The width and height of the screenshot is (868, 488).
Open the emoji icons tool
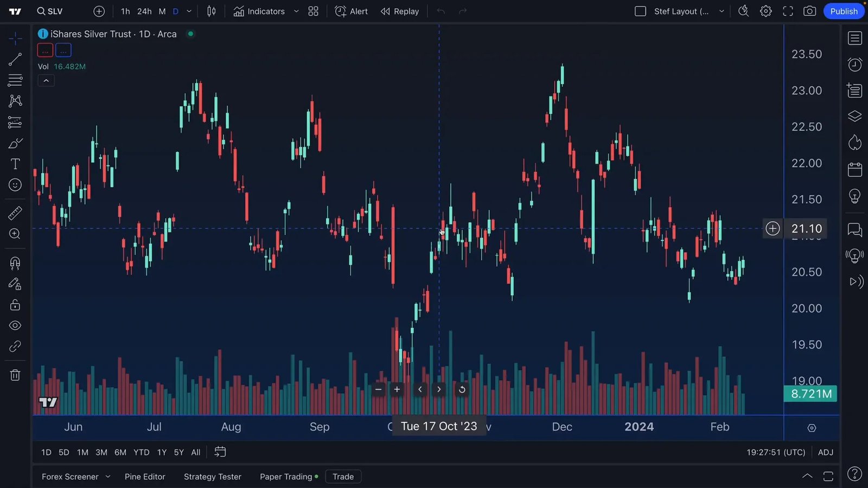[15, 185]
